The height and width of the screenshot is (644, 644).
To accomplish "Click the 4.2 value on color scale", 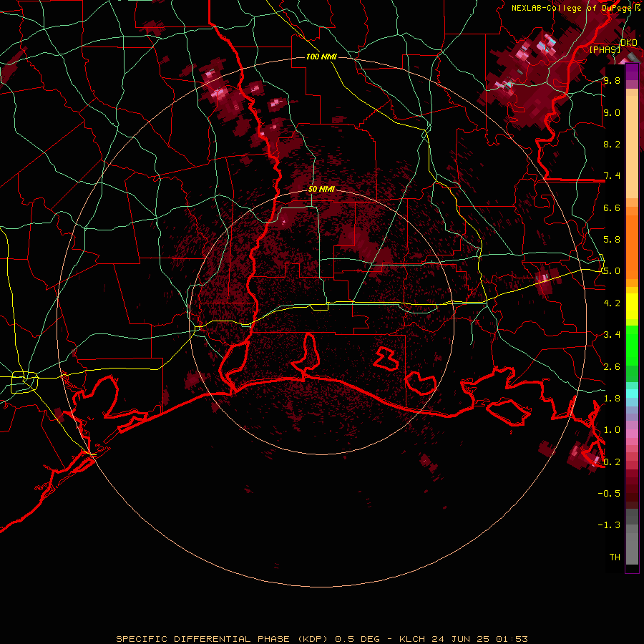I will tap(612, 303).
